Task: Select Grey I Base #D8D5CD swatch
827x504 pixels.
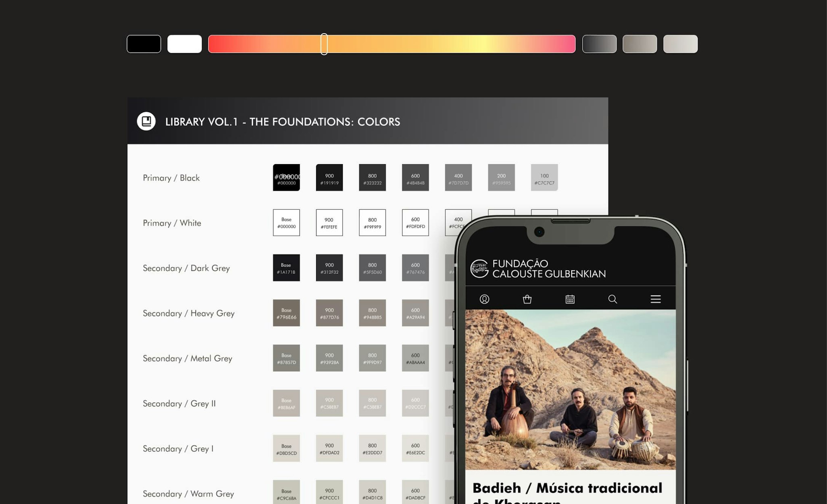Action: 286,448
